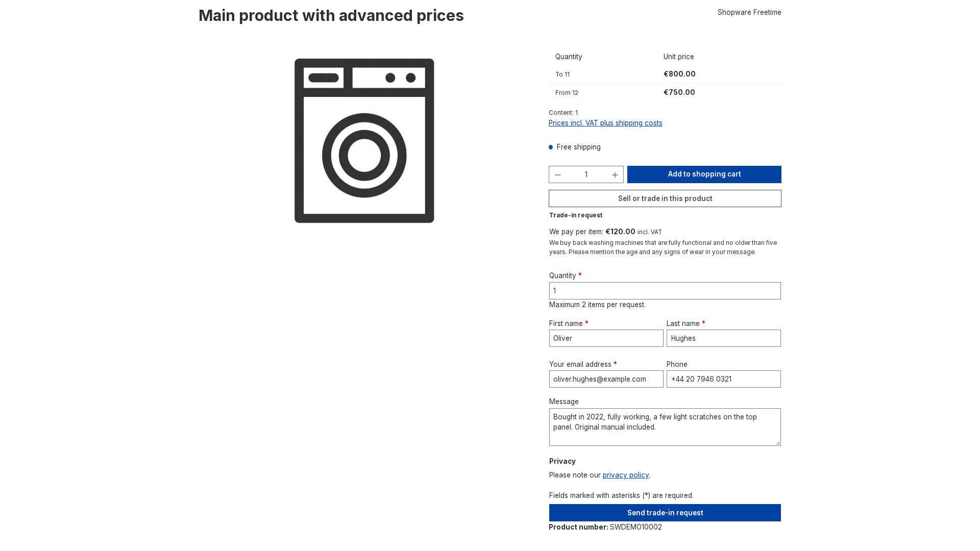Click inside the Message text area
Screen dimensions: 980x551
point(665,427)
